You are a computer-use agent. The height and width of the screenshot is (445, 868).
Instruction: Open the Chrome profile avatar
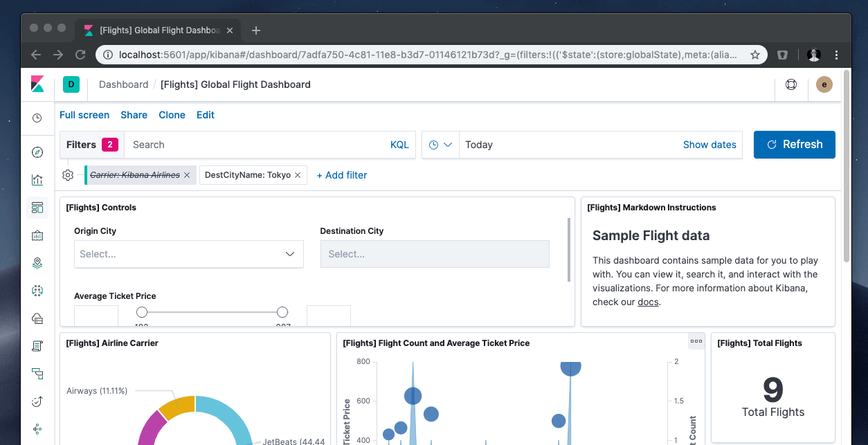click(814, 55)
